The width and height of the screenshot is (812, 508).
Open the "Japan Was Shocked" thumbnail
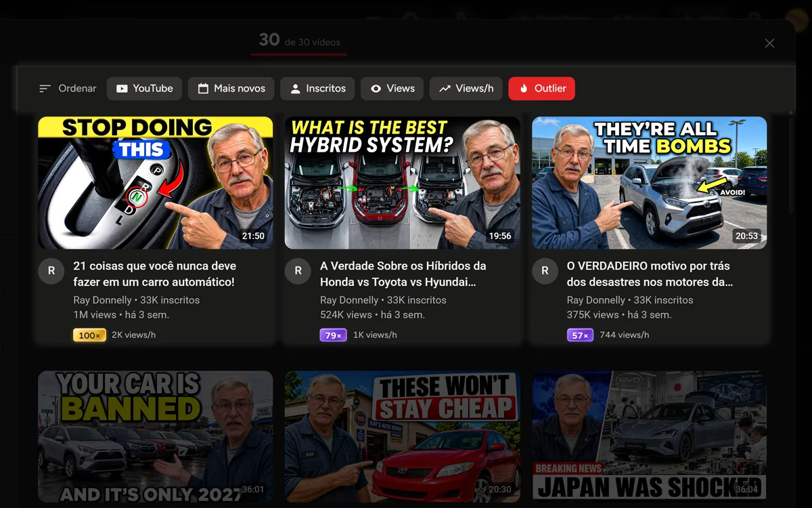[x=650, y=437]
